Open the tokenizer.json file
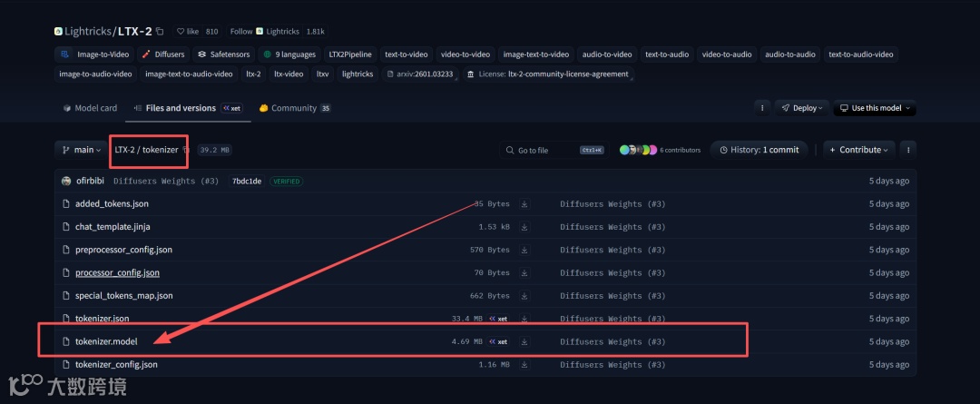This screenshot has height=404, width=980. [102, 319]
